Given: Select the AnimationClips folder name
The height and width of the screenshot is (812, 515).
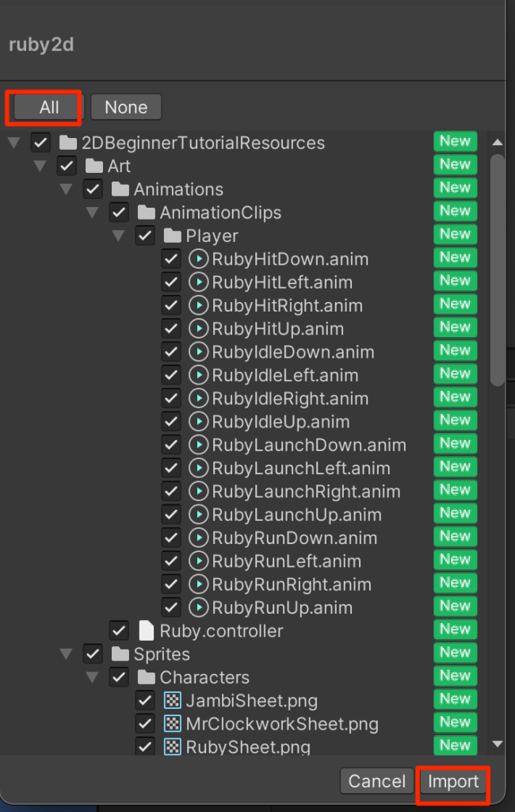Looking at the screenshot, I should [220, 213].
